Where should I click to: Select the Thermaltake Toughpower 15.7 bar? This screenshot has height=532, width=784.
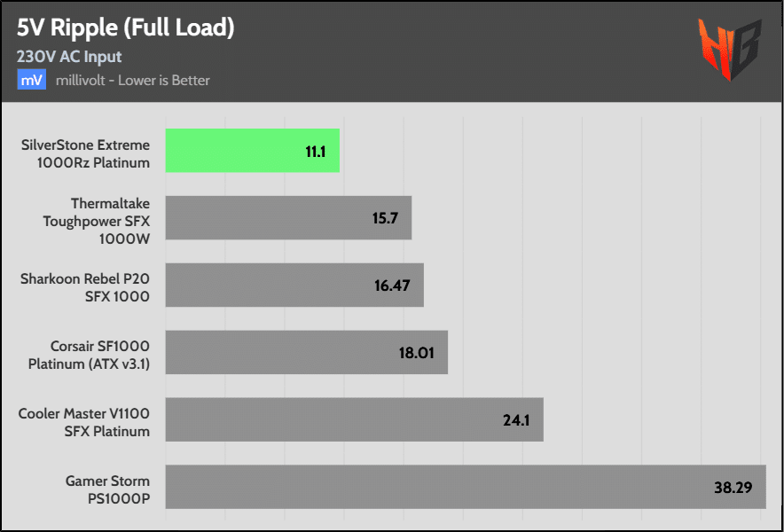point(288,217)
